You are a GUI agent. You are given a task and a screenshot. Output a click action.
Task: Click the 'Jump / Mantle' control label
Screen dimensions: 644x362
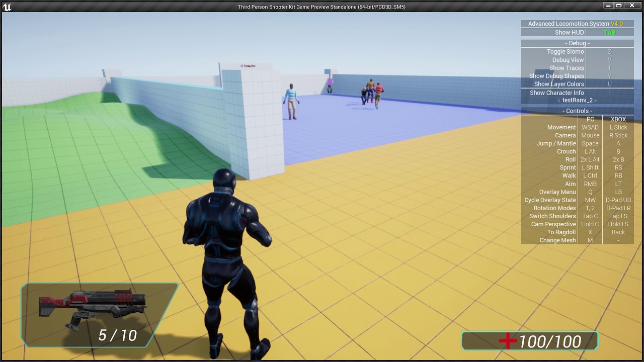click(x=556, y=143)
